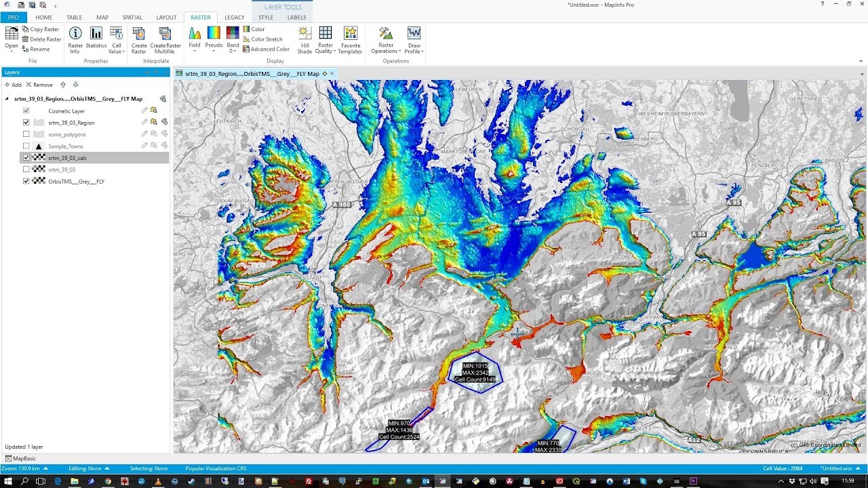This screenshot has height=488, width=868.
Task: Open Advanced Color settings
Action: point(266,49)
